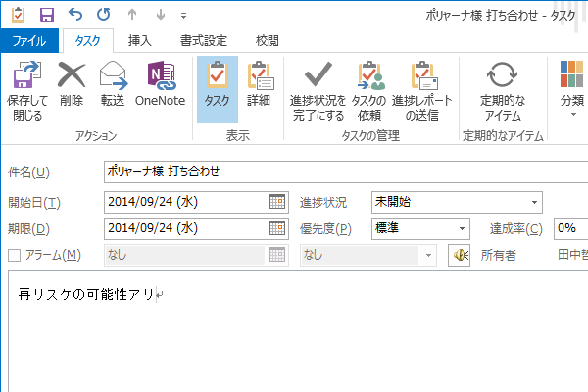
Task: Open calendar picker for 開始日
Action: [277, 202]
